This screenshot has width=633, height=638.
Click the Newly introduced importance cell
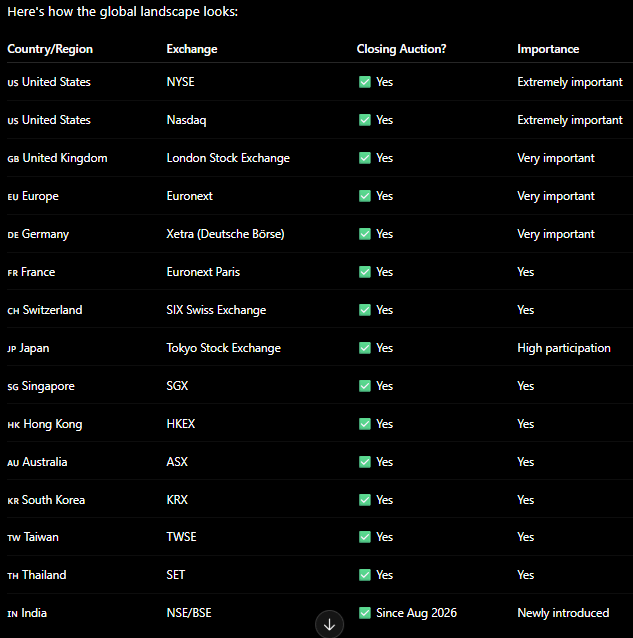(563, 613)
